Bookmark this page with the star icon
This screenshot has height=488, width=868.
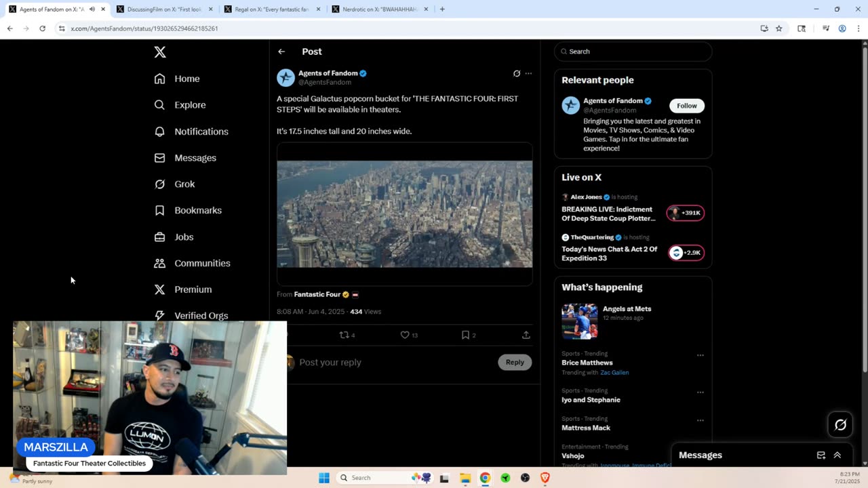point(779,28)
